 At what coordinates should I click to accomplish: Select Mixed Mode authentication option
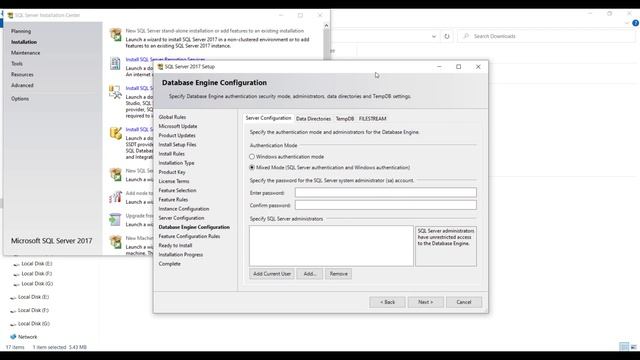tap(329, 167)
